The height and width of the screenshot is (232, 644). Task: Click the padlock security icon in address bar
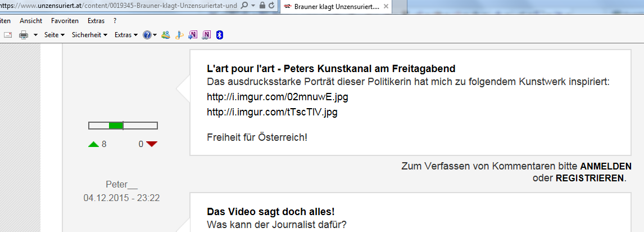point(262,5)
